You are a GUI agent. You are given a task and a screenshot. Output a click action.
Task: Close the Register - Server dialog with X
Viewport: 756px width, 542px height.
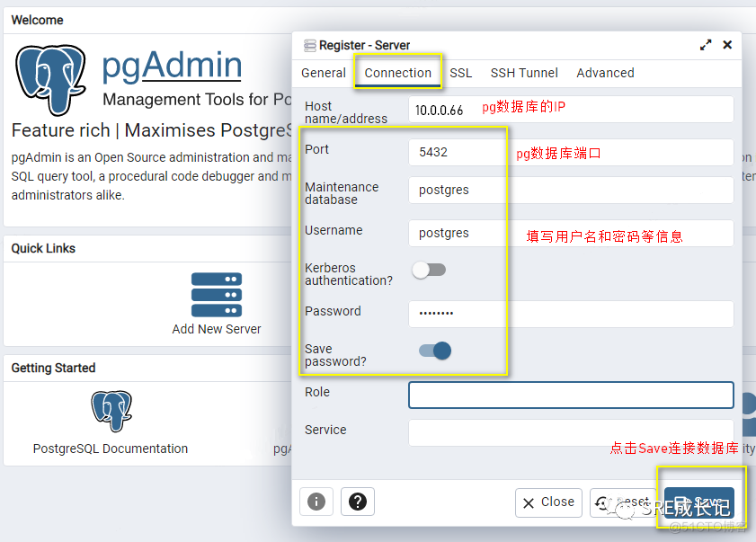pos(727,45)
